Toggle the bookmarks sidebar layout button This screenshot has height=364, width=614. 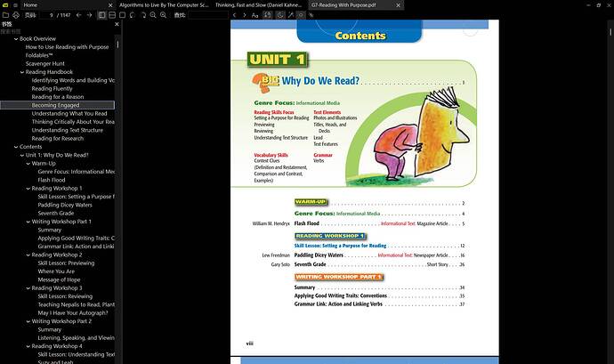[x=101, y=15]
